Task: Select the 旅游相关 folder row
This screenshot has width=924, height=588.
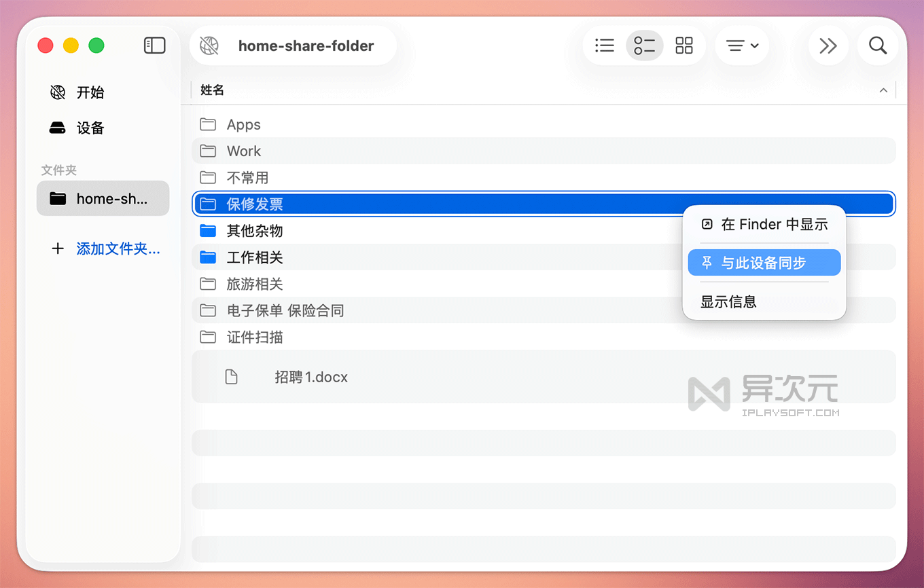Action: point(544,284)
